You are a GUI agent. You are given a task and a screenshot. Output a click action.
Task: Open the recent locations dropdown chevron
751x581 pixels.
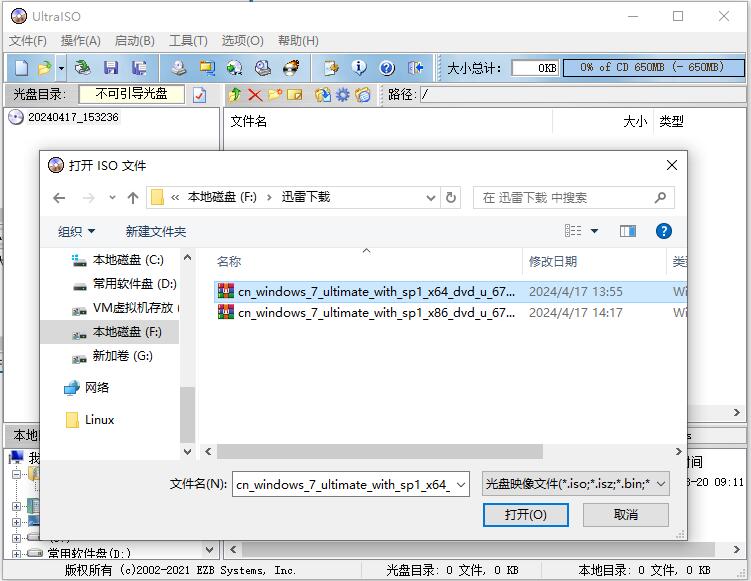click(x=112, y=197)
